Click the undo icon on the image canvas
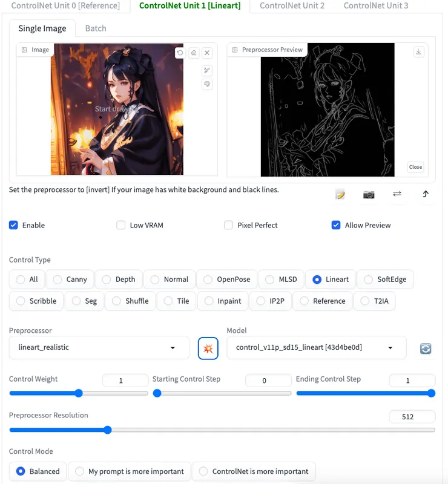Image resolution: width=448 pixels, height=484 pixels. pyautogui.click(x=180, y=53)
